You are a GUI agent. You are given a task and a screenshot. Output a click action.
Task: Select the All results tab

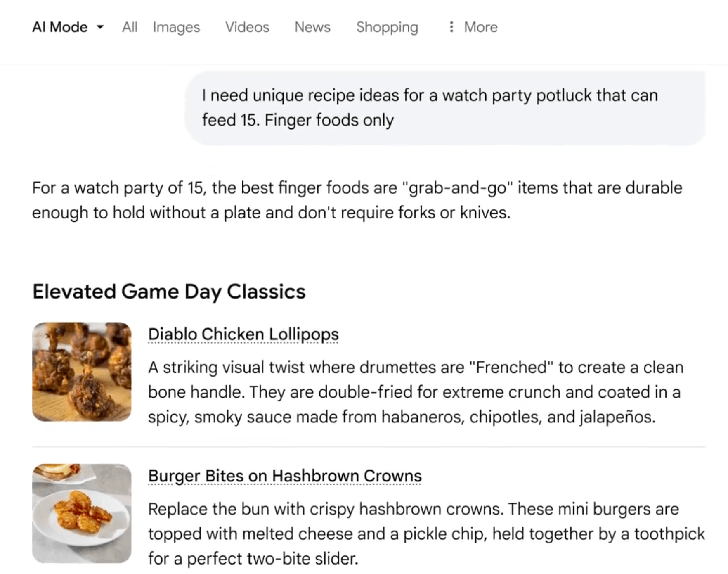[x=129, y=27]
